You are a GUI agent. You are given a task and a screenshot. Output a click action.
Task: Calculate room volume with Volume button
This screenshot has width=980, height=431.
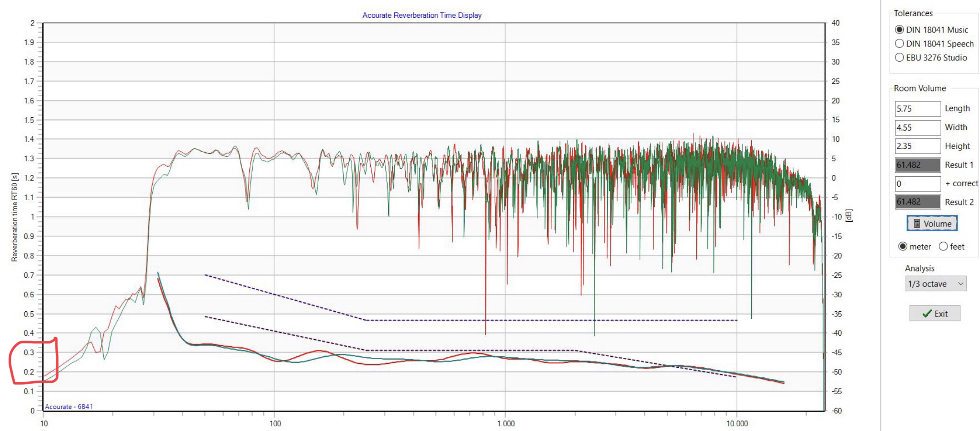click(x=932, y=224)
